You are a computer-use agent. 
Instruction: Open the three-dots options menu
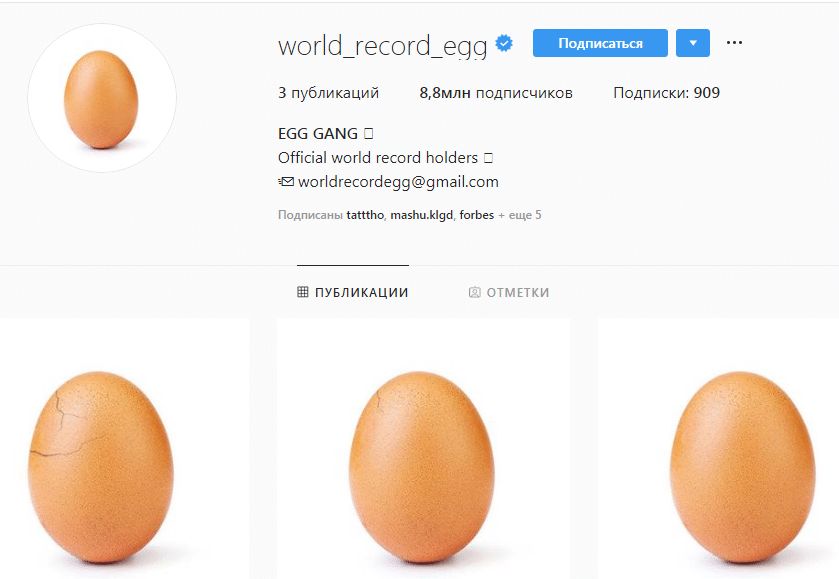(734, 43)
